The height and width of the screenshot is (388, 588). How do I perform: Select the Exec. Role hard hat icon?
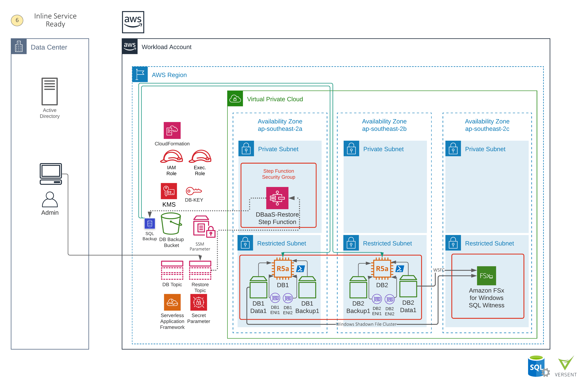(x=200, y=156)
